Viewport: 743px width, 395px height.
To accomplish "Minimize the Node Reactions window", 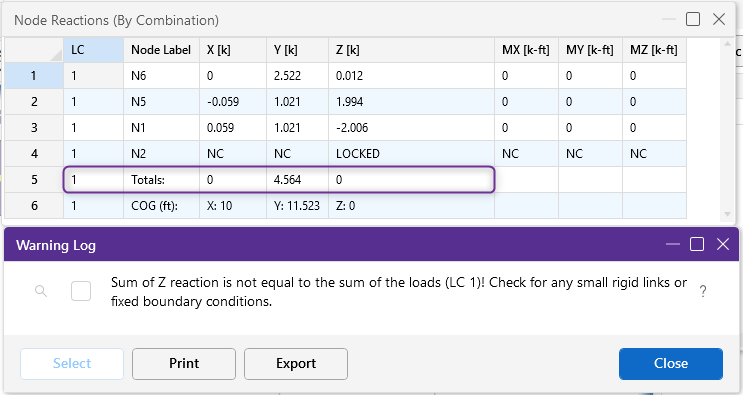I will (x=669, y=19).
